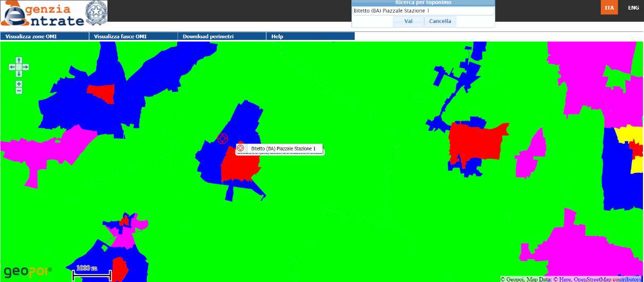
Task: Pan the map right with the arrow
Action: [26, 67]
